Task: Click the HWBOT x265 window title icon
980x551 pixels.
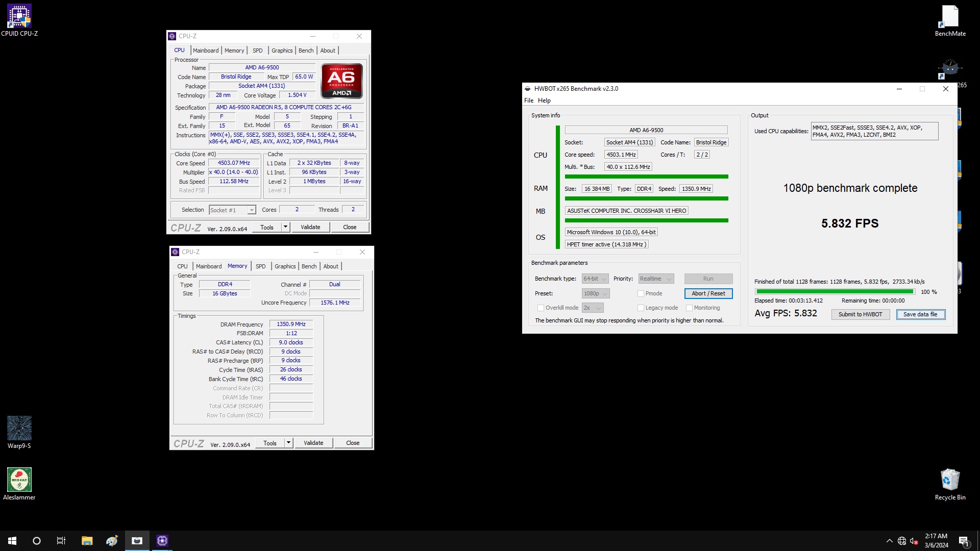Action: pos(528,88)
